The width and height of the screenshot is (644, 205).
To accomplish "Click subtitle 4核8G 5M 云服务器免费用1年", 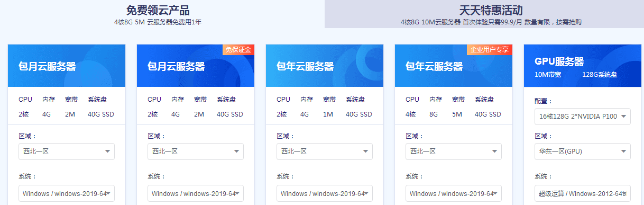I will 158,22.
